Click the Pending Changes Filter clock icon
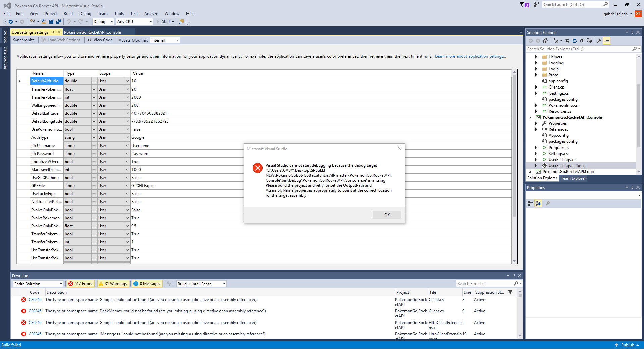 pos(556,41)
